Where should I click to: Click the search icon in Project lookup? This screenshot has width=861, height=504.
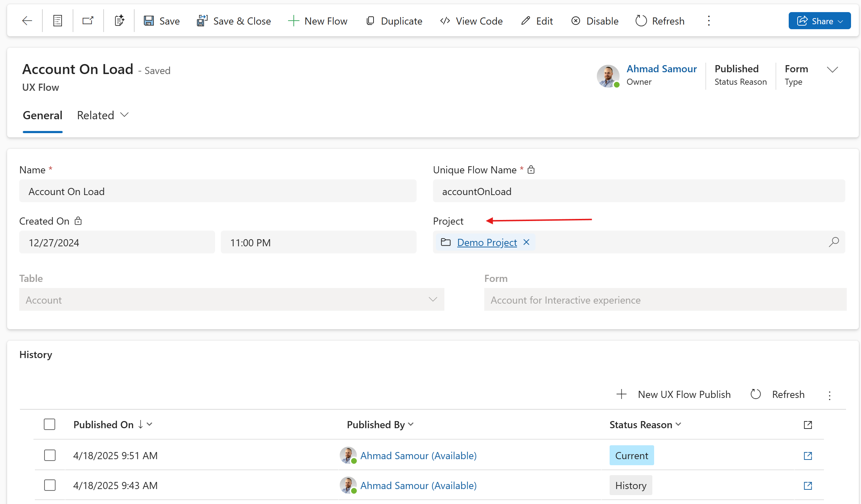pos(834,242)
